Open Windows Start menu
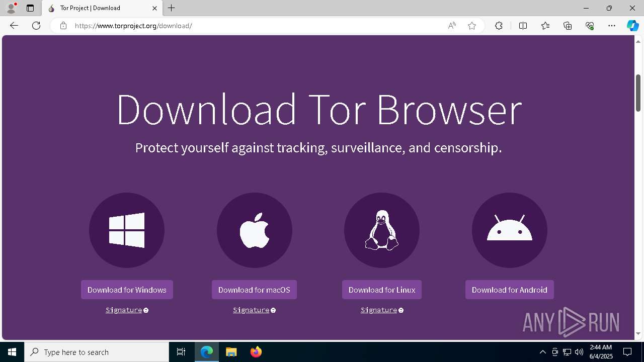This screenshot has width=644, height=362. click(12, 352)
